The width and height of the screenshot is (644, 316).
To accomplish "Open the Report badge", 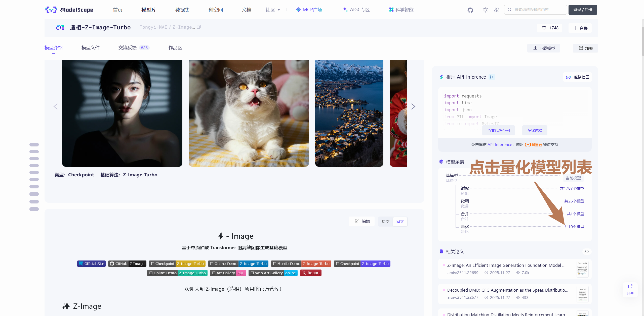I will 311,273.
